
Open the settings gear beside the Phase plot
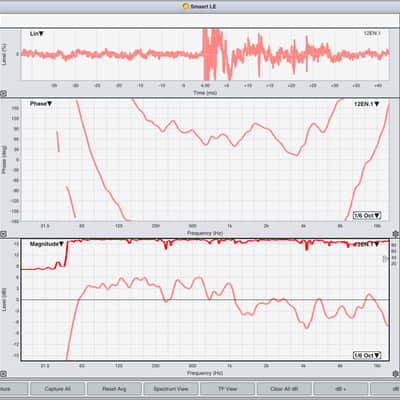396,234
